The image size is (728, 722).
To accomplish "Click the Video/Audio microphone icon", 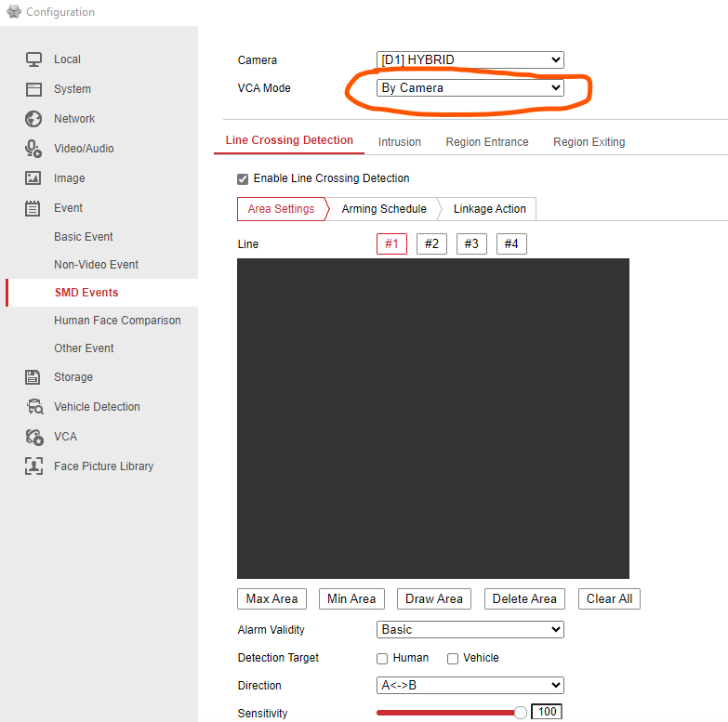I will pos(33,149).
